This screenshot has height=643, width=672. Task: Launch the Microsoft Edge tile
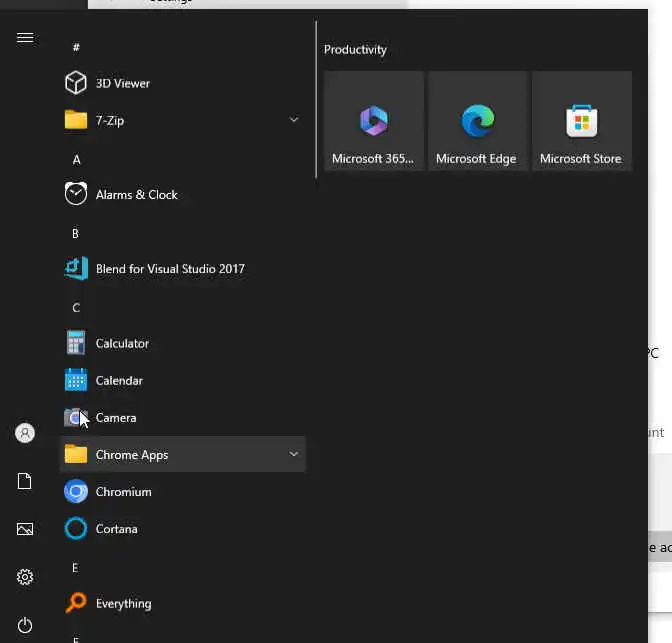[x=478, y=121]
